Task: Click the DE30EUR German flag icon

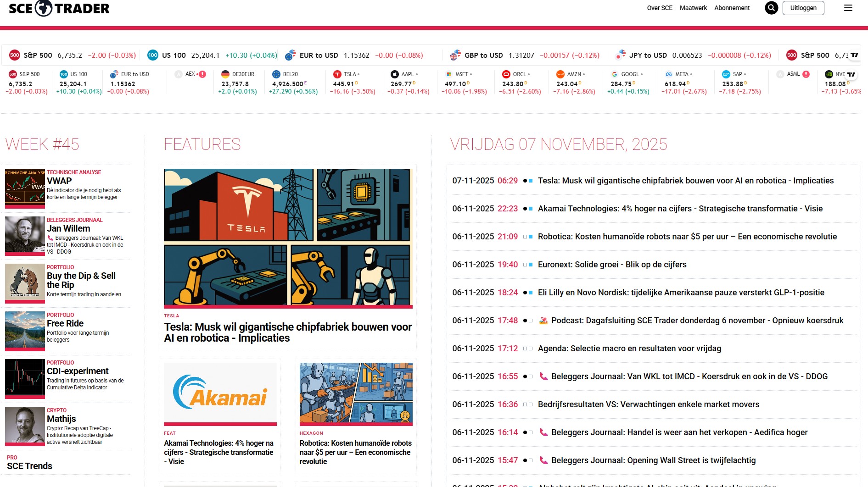Action: pyautogui.click(x=225, y=74)
